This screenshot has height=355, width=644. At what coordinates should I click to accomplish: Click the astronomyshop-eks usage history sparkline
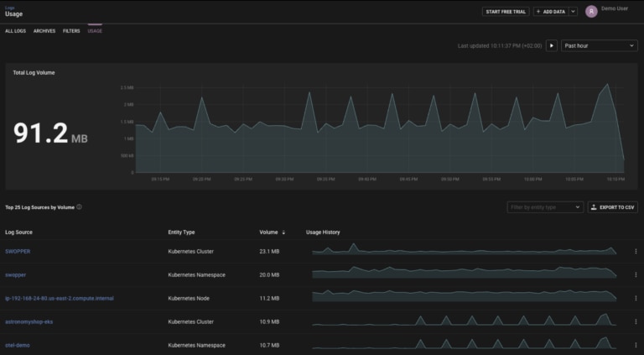[464, 319]
